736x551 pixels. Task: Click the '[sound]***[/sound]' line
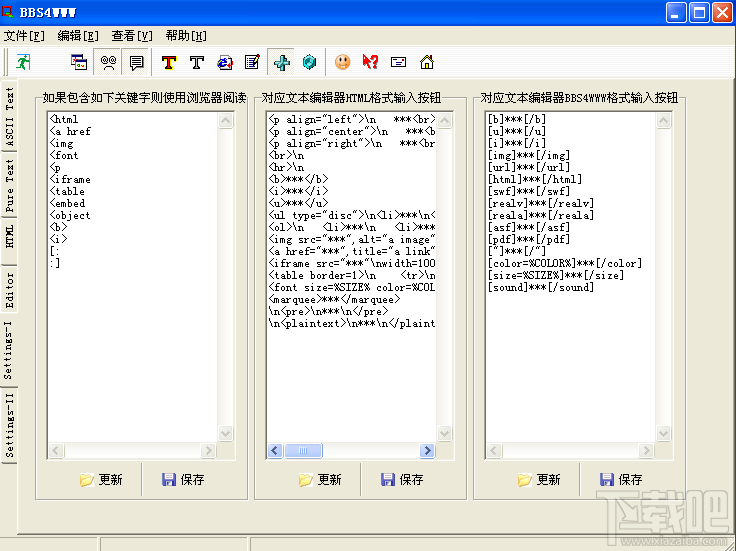click(541, 287)
